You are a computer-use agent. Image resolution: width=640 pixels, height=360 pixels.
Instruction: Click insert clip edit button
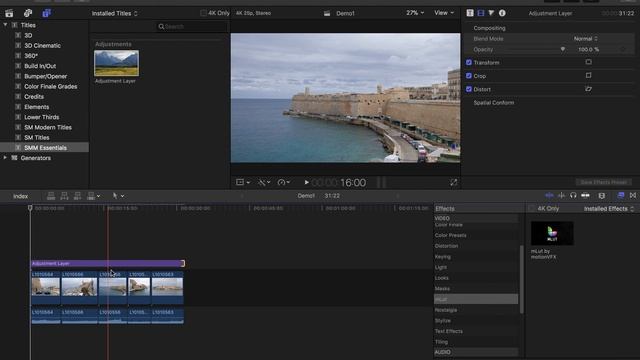point(64,196)
